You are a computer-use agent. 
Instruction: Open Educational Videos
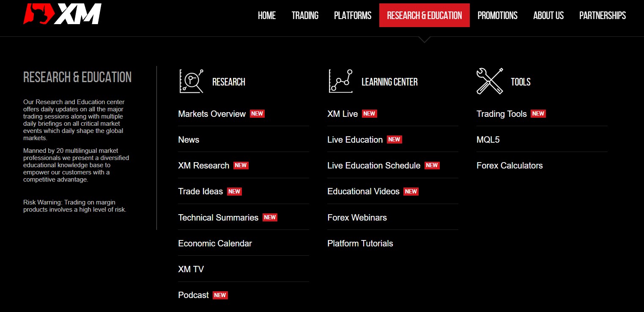click(x=363, y=191)
